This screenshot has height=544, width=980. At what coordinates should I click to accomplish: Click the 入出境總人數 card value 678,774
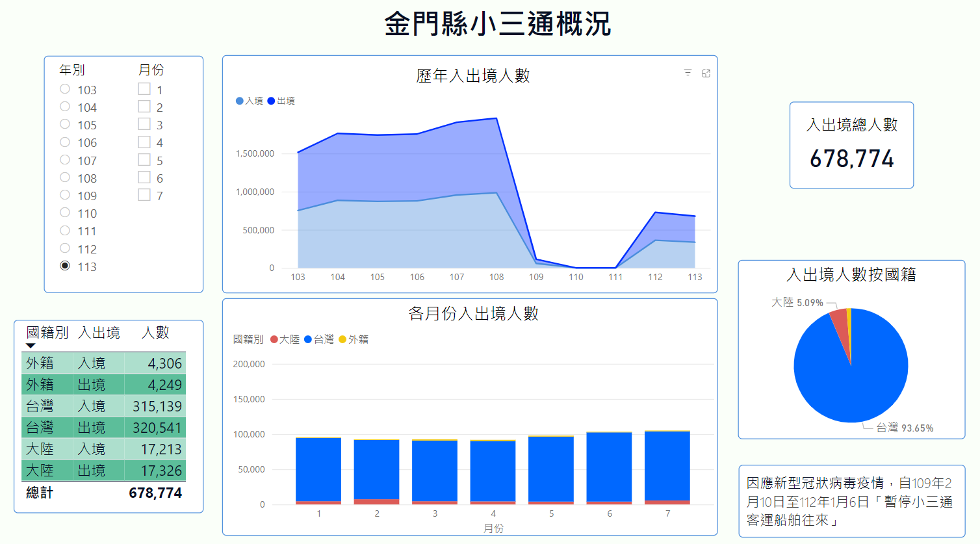pyautogui.click(x=852, y=159)
